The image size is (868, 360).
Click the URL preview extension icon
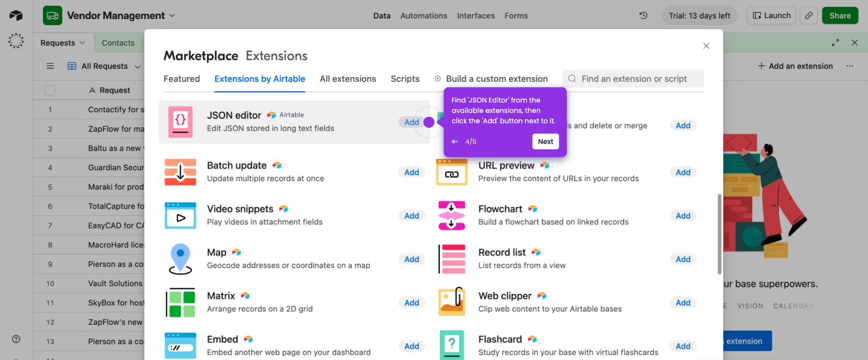point(451,172)
